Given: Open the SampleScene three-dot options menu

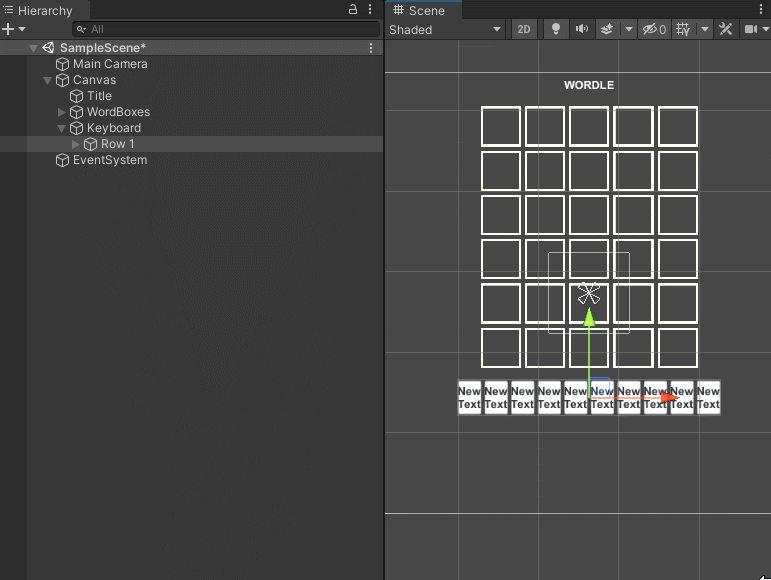Looking at the screenshot, I should 371,48.
